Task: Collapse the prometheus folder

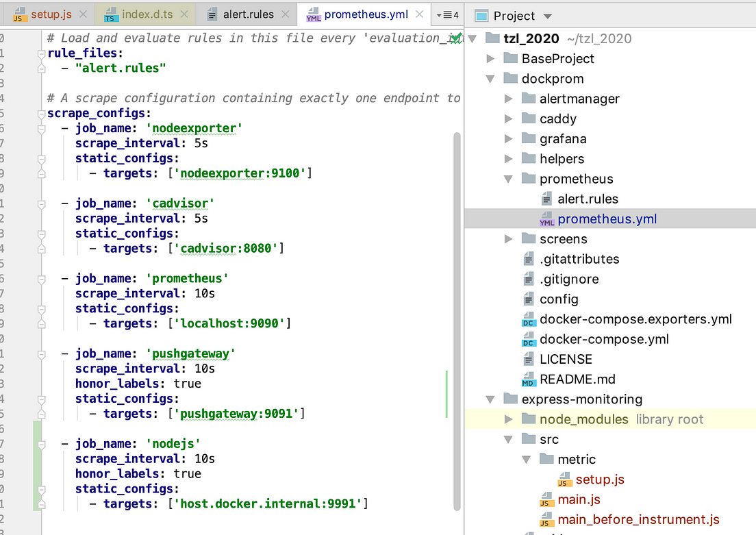Action: tap(508, 179)
